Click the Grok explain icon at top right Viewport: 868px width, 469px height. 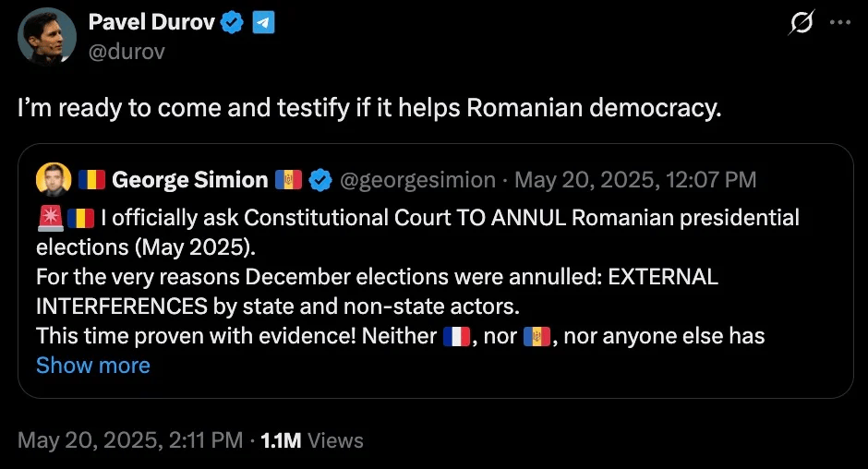coord(802,24)
